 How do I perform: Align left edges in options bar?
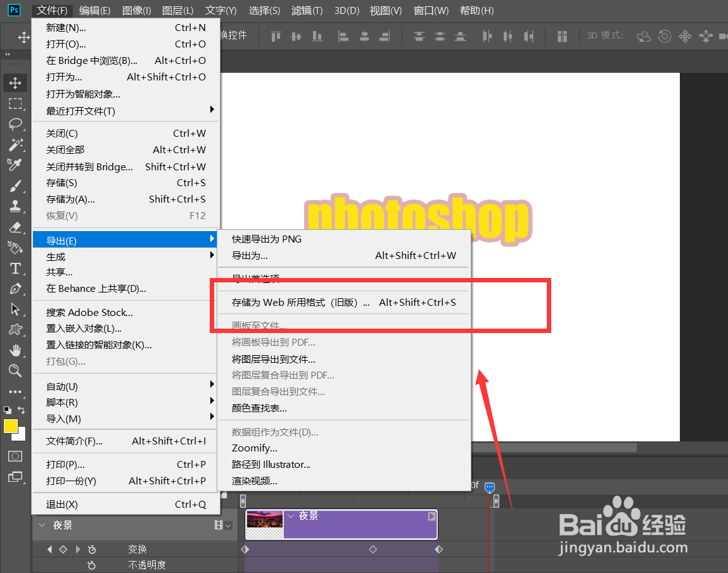pyautogui.click(x=343, y=36)
